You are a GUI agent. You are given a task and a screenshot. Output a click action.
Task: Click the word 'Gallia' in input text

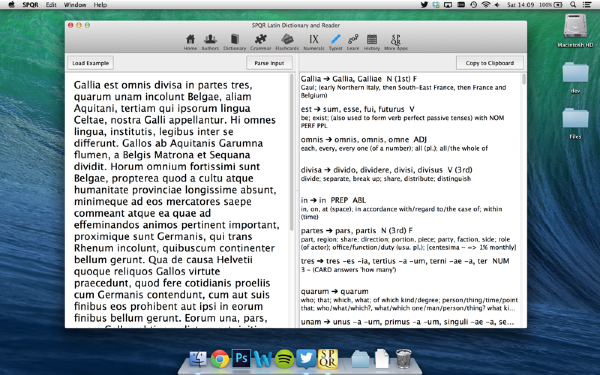point(88,85)
